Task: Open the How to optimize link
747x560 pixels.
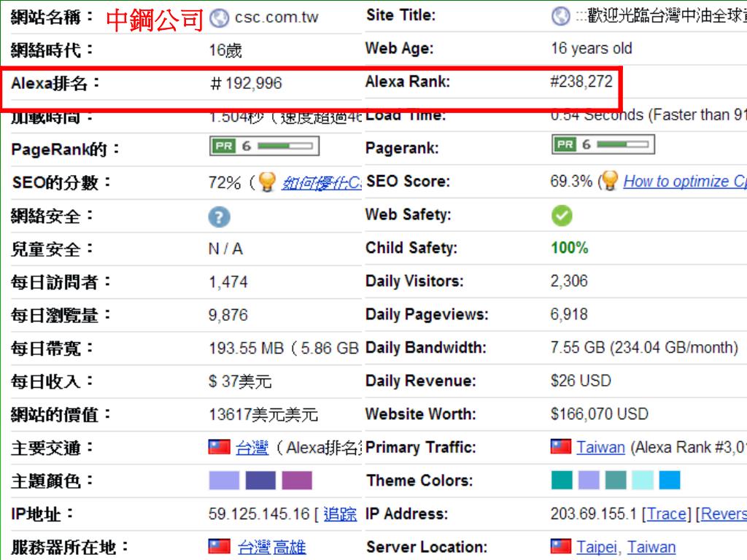Action: [x=685, y=182]
